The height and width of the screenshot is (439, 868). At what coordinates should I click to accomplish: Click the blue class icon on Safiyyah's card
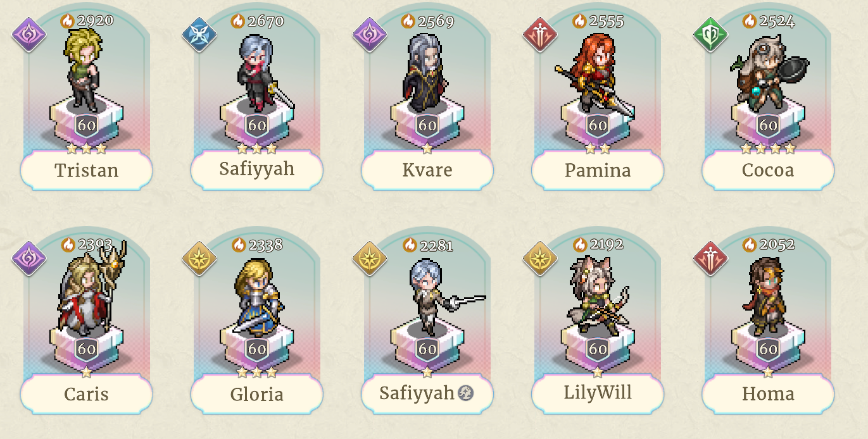coord(199,34)
